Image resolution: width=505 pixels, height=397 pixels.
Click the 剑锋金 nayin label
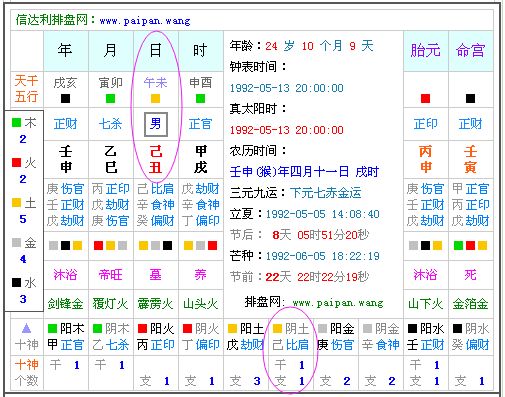tap(65, 304)
